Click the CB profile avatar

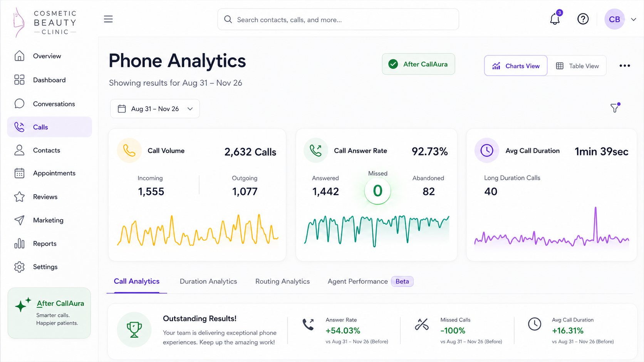click(x=614, y=19)
